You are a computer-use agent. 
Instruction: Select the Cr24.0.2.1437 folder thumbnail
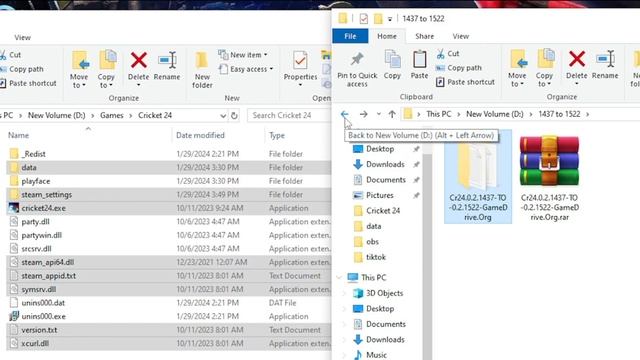(x=478, y=177)
